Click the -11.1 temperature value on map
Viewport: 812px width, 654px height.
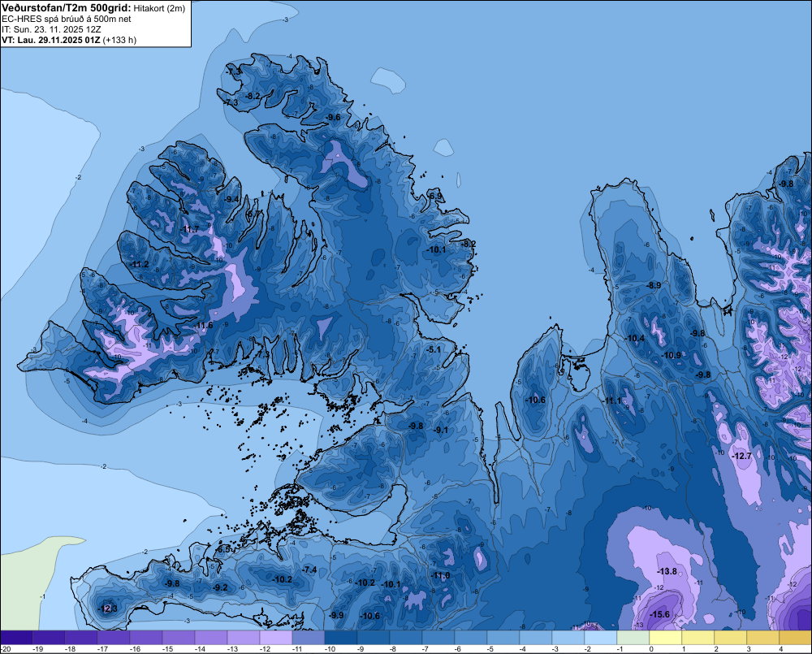click(x=611, y=401)
